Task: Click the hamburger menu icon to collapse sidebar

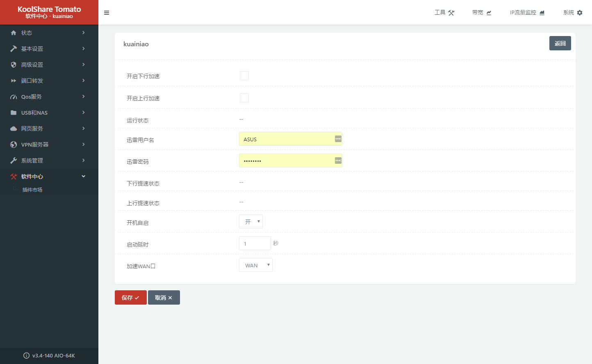Action: [x=107, y=13]
